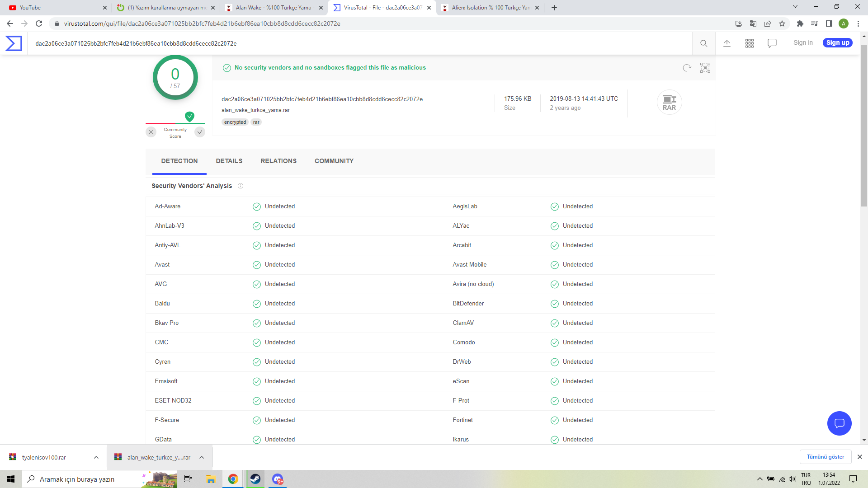Expand tyalenisov100.rar download options arrow
The width and height of the screenshot is (868, 488).
(x=96, y=457)
